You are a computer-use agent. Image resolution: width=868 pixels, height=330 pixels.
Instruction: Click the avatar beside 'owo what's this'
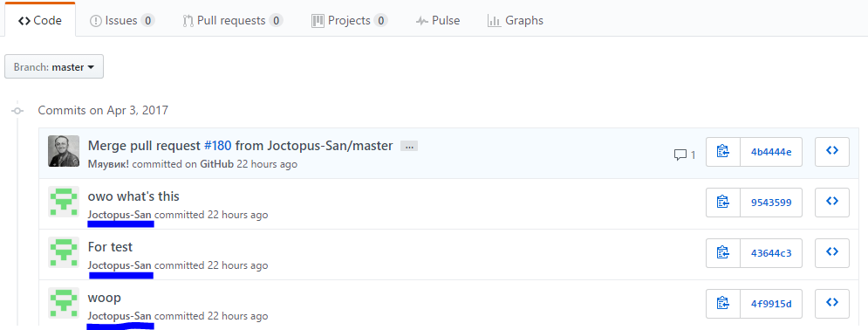[64, 202]
